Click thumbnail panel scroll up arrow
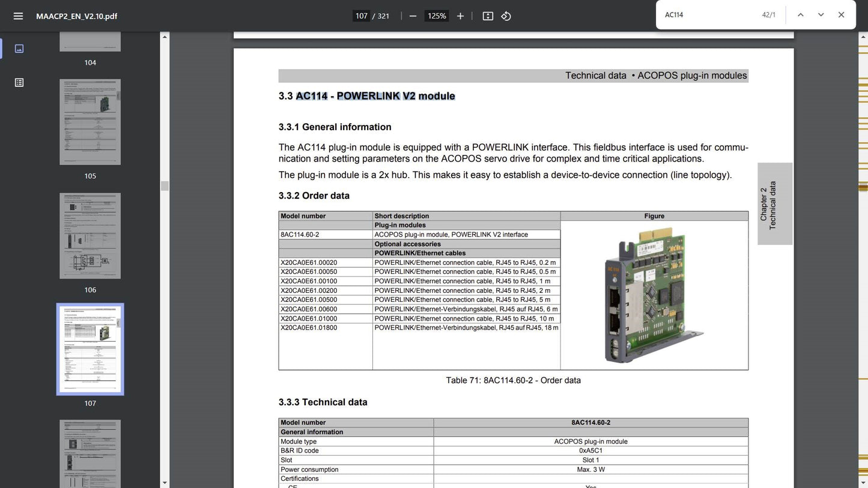The height and width of the screenshot is (488, 868). click(x=165, y=37)
